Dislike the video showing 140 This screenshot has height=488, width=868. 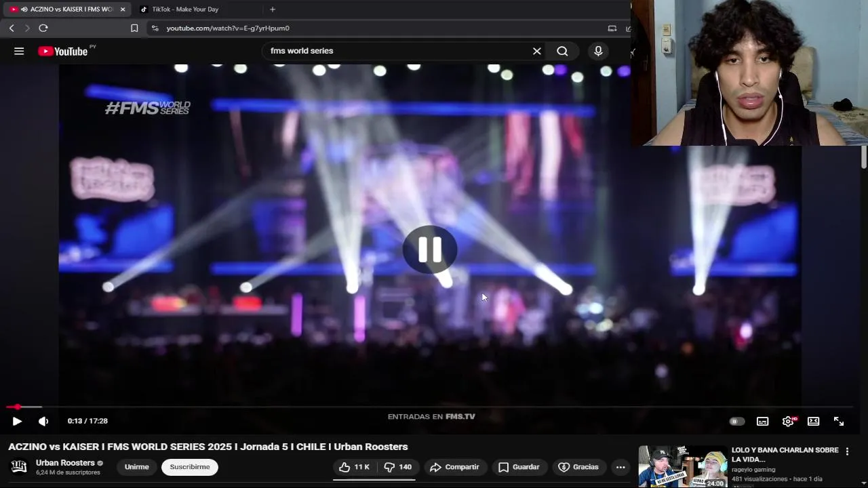pyautogui.click(x=398, y=467)
